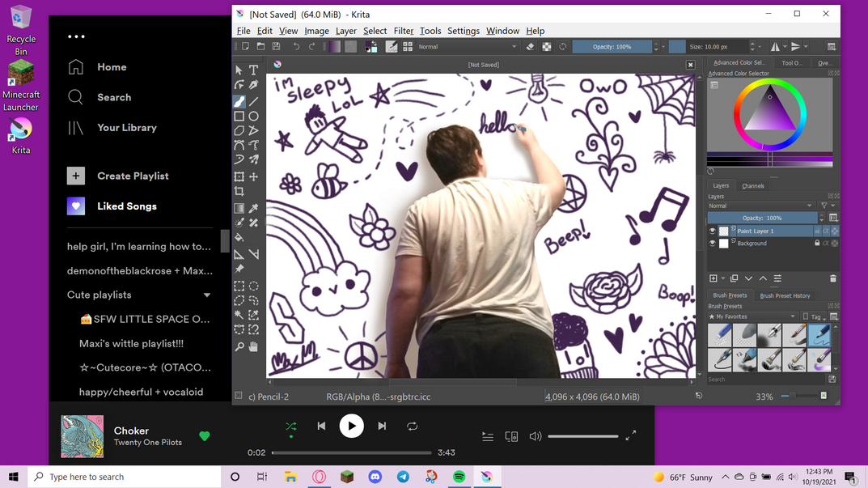Pick the Line tool in the toolbox
The width and height of the screenshot is (868, 488).
[x=253, y=102]
